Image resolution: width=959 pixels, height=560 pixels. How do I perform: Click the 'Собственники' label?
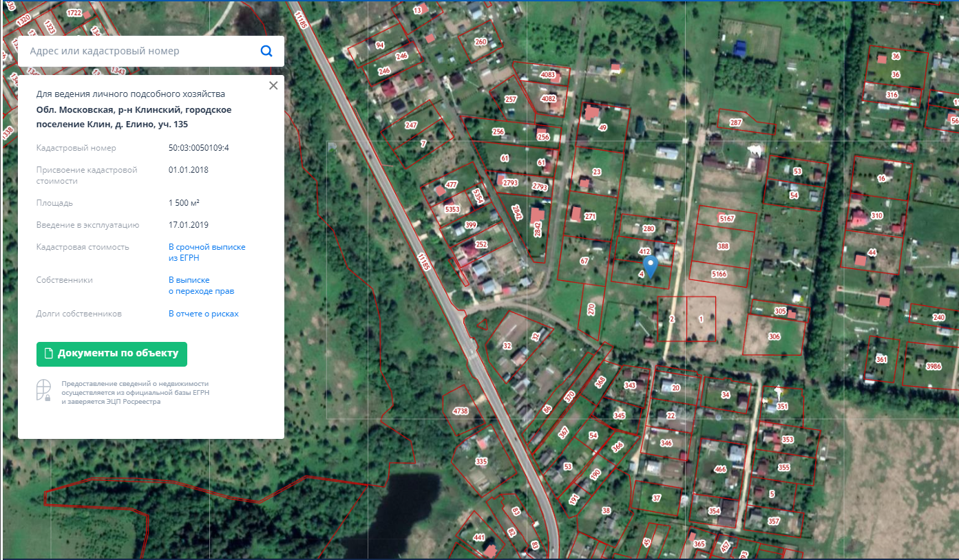click(x=65, y=280)
